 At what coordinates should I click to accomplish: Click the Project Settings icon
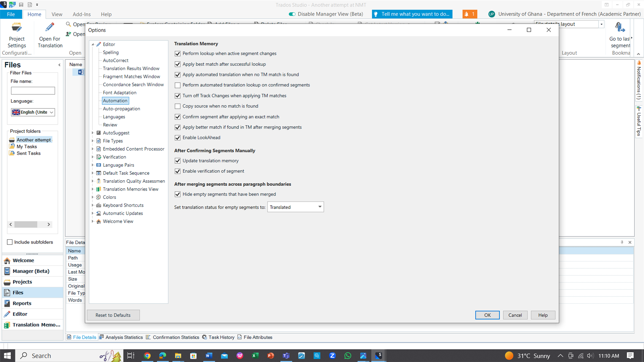(x=16, y=28)
